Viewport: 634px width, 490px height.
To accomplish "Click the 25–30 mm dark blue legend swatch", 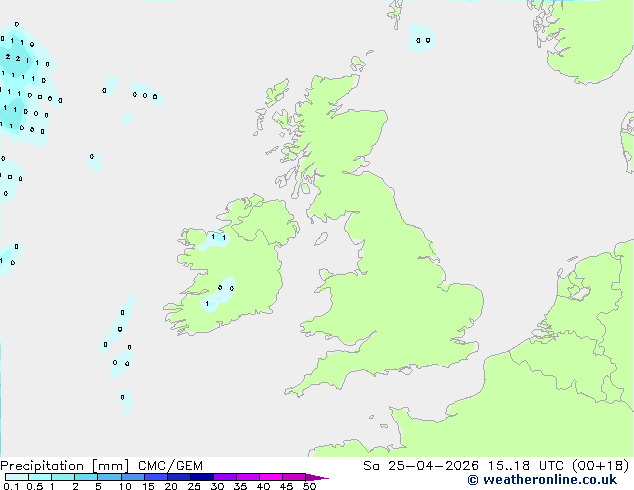I will (201, 477).
